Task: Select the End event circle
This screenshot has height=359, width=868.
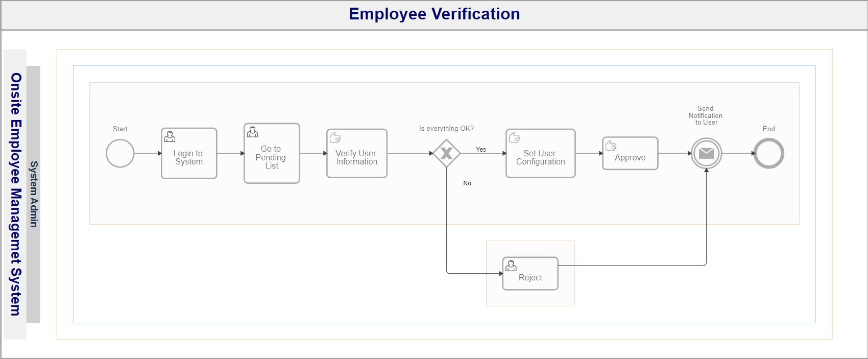Action: [769, 153]
